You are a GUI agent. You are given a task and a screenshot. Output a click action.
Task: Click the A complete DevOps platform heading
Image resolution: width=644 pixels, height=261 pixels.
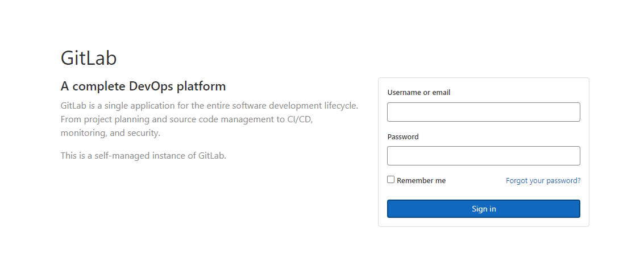143,86
